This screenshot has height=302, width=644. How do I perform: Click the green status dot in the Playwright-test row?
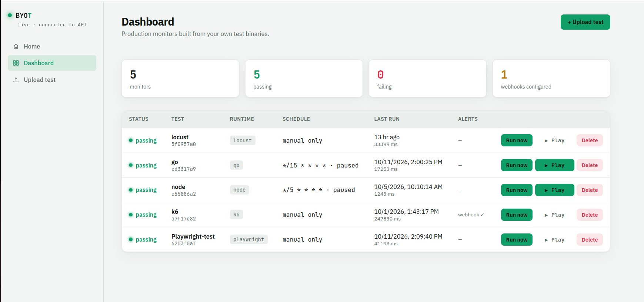click(x=131, y=239)
